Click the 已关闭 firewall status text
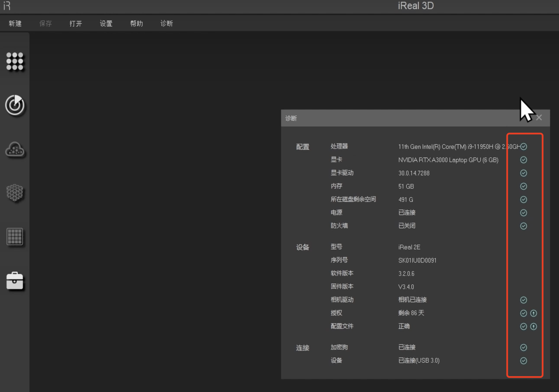The width and height of the screenshot is (559, 392). tap(407, 226)
